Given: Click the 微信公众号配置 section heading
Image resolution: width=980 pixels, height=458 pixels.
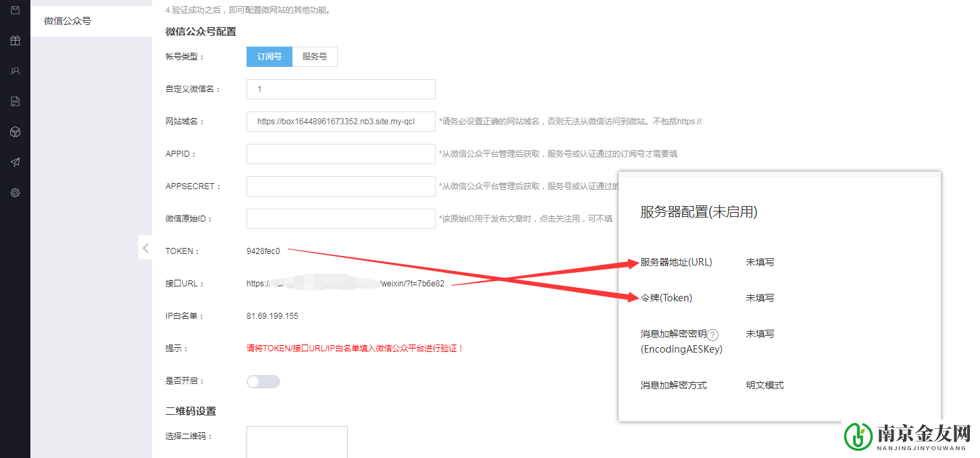Looking at the screenshot, I should point(200,31).
